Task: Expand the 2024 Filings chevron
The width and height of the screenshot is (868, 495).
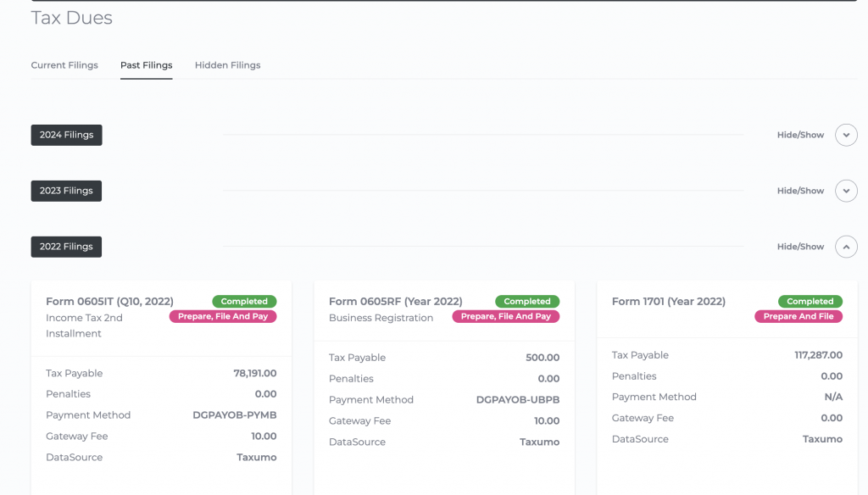Action: (x=846, y=135)
